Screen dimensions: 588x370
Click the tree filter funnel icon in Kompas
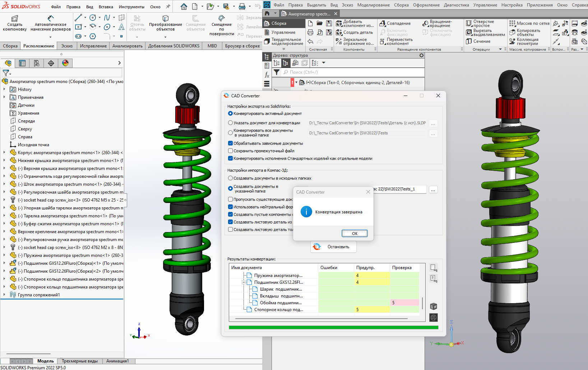point(277,72)
